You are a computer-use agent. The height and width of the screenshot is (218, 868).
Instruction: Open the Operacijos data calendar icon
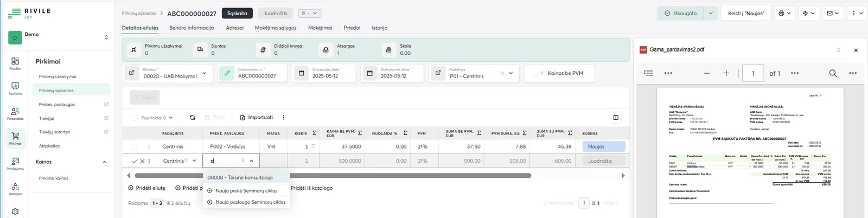tap(301, 73)
